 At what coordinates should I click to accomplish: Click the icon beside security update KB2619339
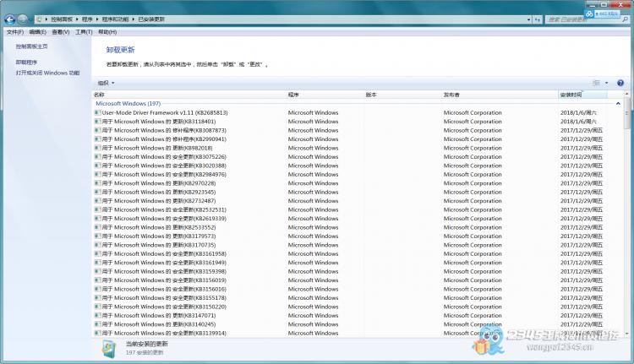pos(97,219)
